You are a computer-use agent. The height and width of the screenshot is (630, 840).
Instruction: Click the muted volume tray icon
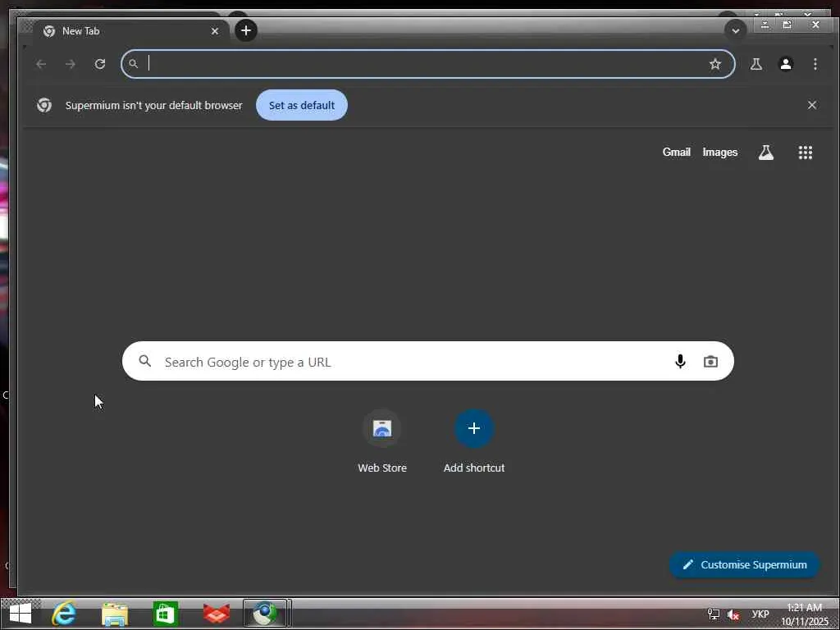point(733,614)
